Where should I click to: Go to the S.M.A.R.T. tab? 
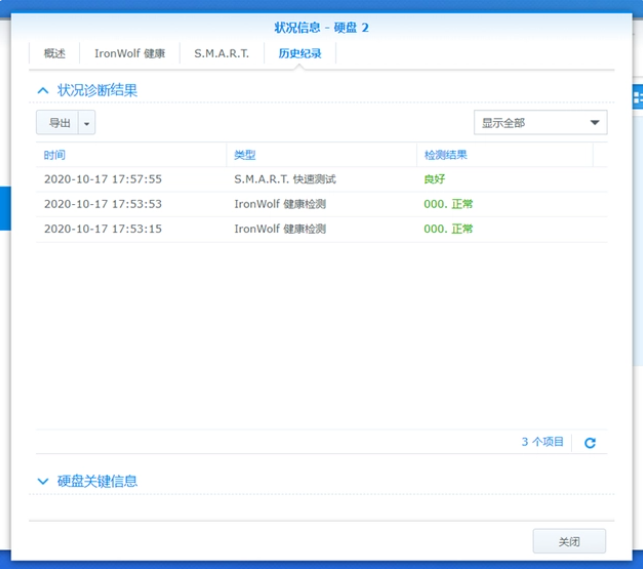(x=221, y=54)
